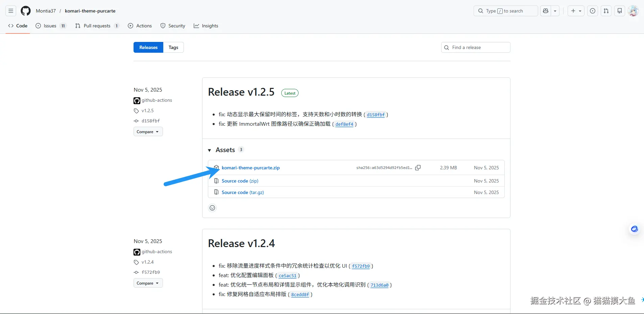Click the v1.2.5 tag link in sidebar
This screenshot has width=644, height=314.
148,111
